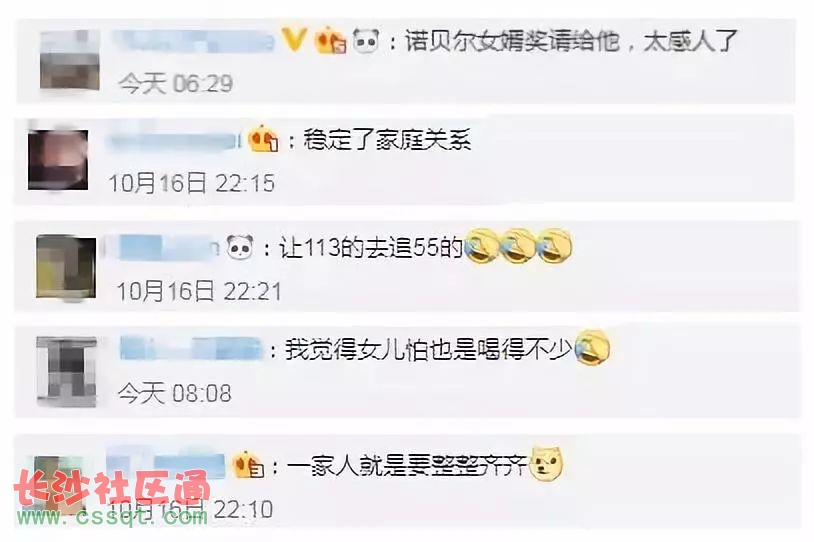Click crown badge in 一家人 comment
Image resolution: width=814 pixels, height=542 pixels.
point(248,465)
